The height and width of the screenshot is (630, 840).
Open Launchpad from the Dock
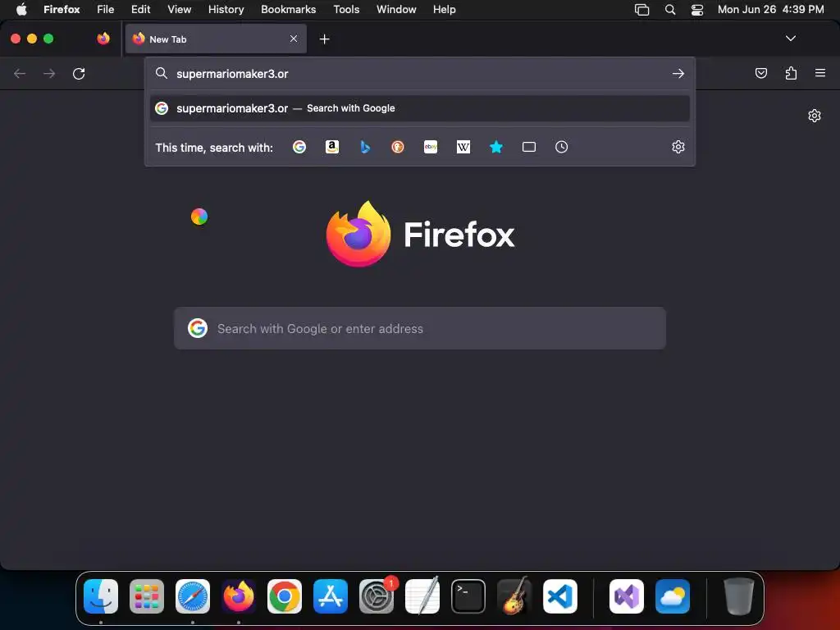(147, 596)
